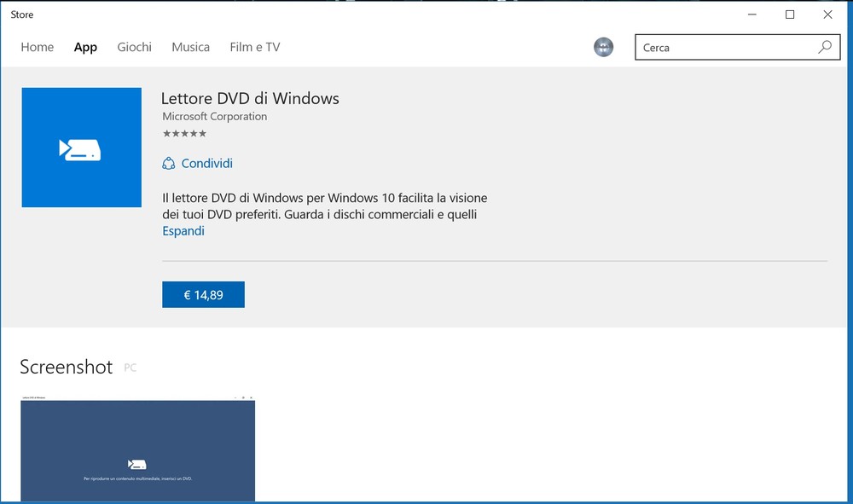853x504 pixels.
Task: Click the PC label beside Screenshot
Action: click(130, 368)
